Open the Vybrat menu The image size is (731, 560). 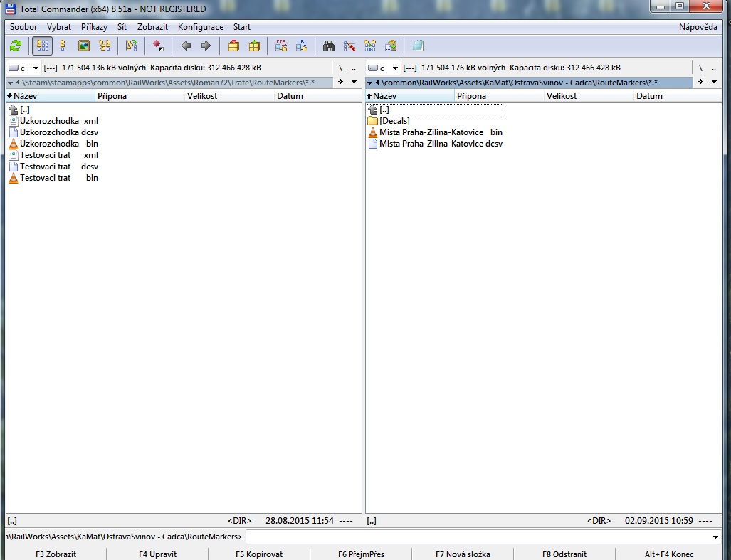pyautogui.click(x=59, y=27)
